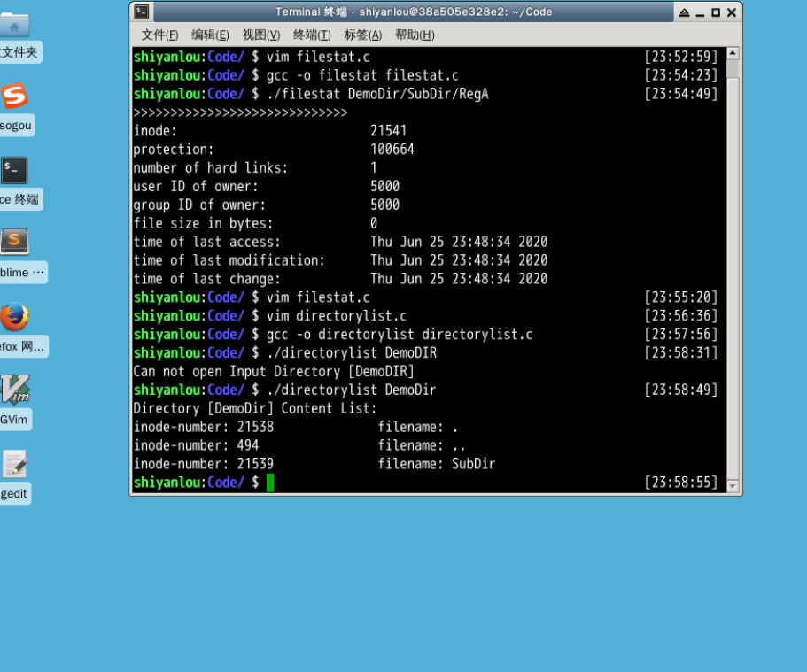Click 'number of hard links:' label
Viewport: 807px width, 672px height.
(x=211, y=167)
